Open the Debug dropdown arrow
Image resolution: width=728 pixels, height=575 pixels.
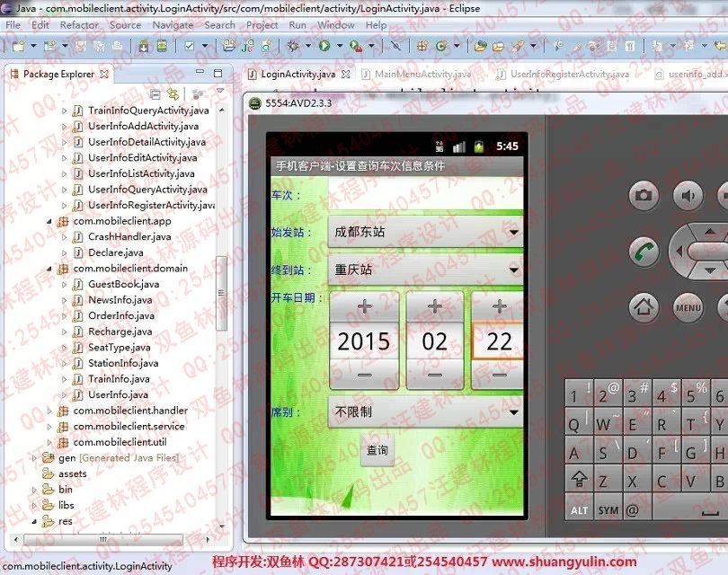click(x=307, y=46)
